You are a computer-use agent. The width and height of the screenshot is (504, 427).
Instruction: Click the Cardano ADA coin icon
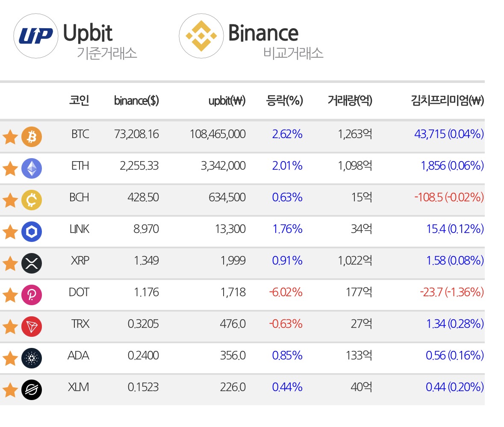tap(32, 358)
